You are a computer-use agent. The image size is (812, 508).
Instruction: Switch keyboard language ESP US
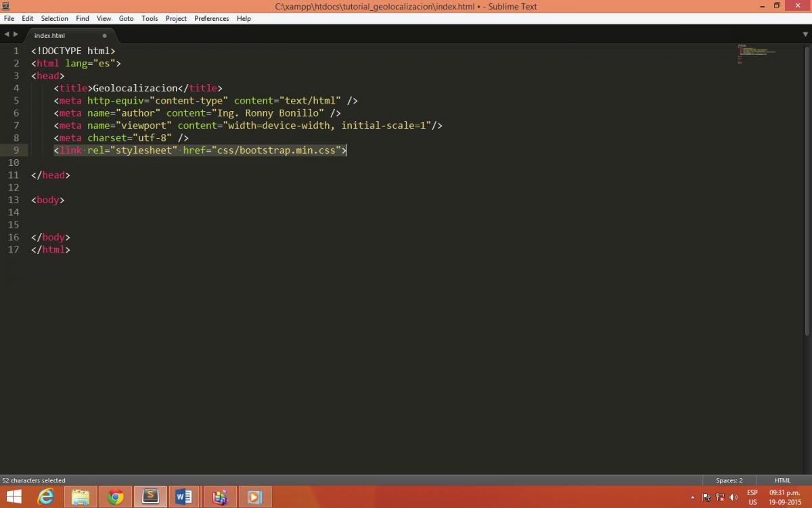tap(752, 497)
